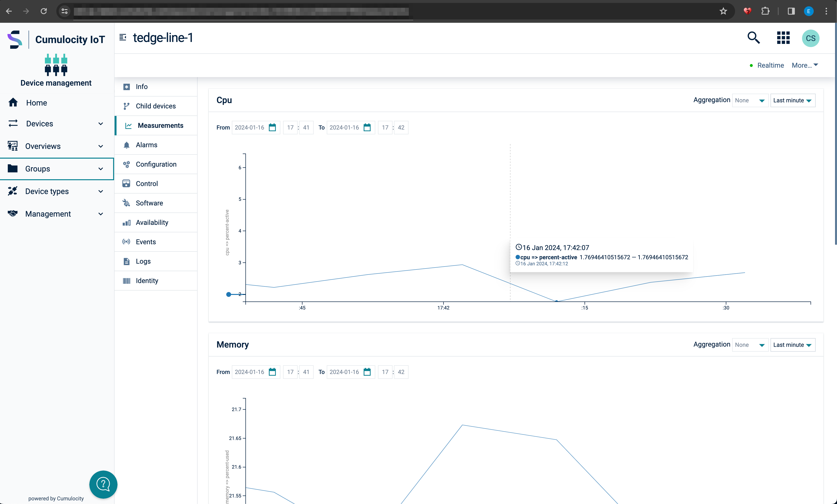837x504 pixels.
Task: Click the search magnifier icon
Action: pyautogui.click(x=753, y=38)
